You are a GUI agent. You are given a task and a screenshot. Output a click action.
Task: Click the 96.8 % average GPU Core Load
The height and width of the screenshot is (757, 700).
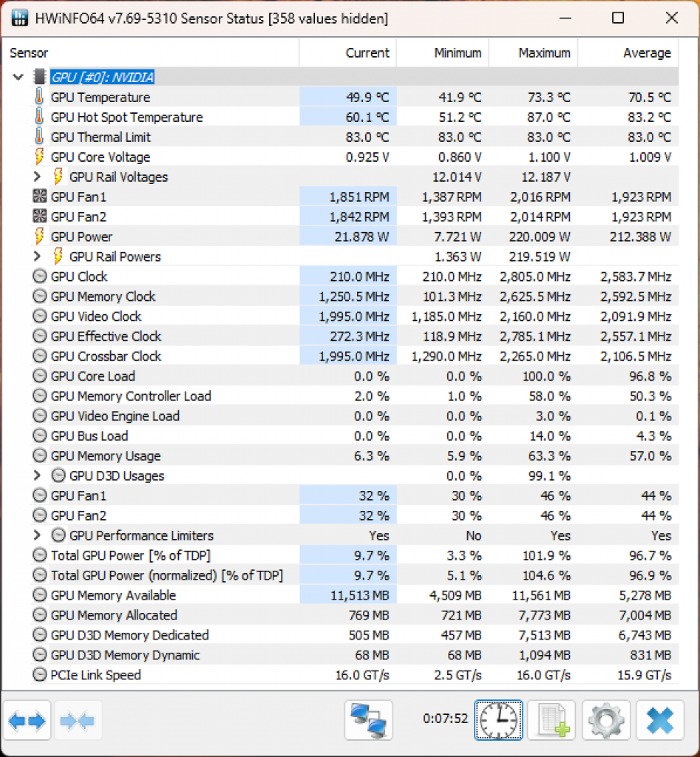point(650,376)
